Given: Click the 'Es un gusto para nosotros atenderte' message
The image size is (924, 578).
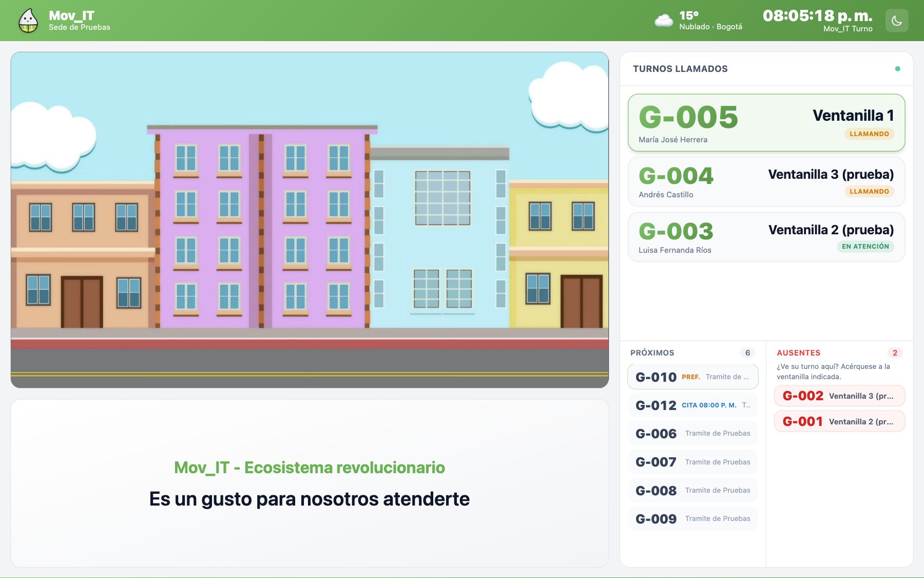Looking at the screenshot, I should [x=310, y=499].
